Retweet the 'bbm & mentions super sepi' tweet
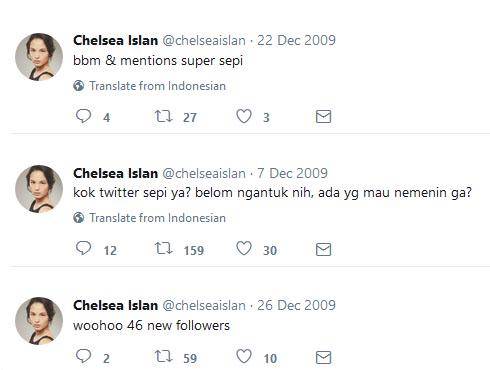This screenshot has height=370, width=490. coord(163,116)
